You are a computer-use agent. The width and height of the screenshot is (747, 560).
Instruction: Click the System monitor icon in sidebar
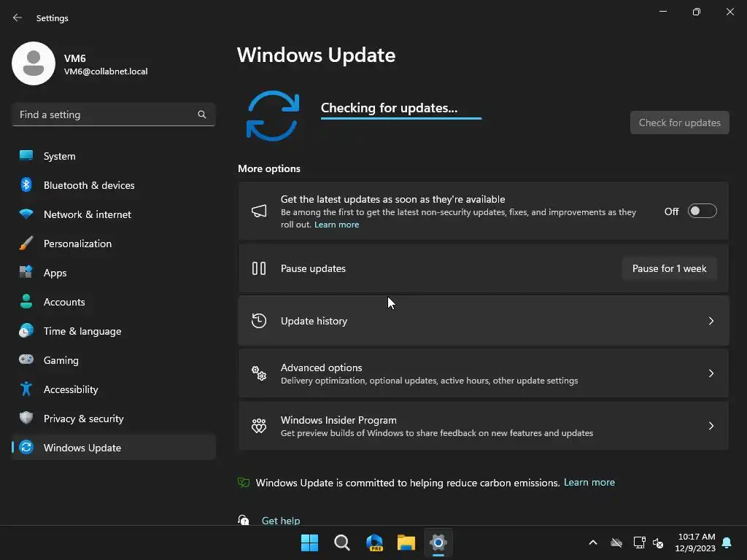[26, 155]
